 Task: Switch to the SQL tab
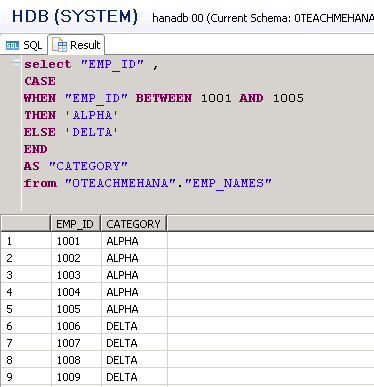coord(24,45)
